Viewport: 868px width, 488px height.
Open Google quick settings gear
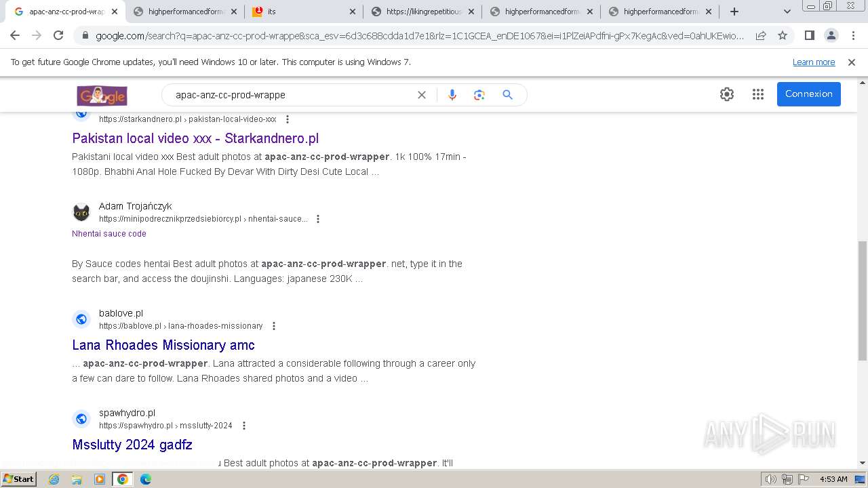tap(727, 94)
